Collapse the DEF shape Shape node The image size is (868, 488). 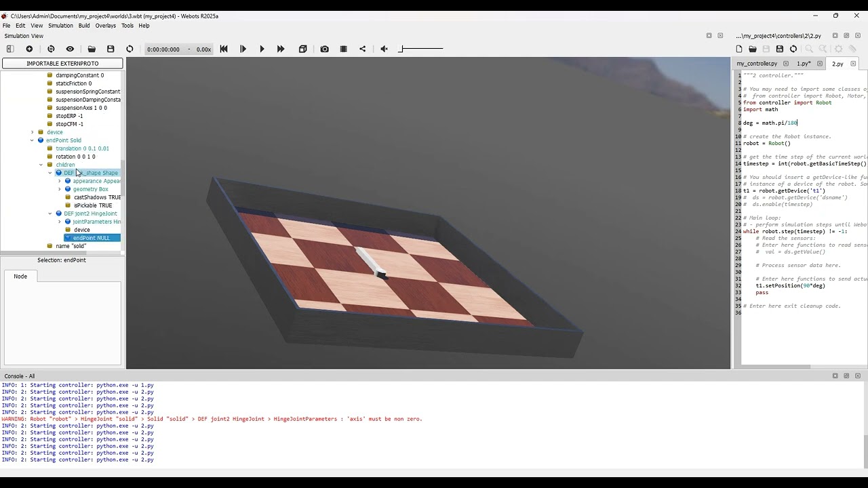point(50,173)
